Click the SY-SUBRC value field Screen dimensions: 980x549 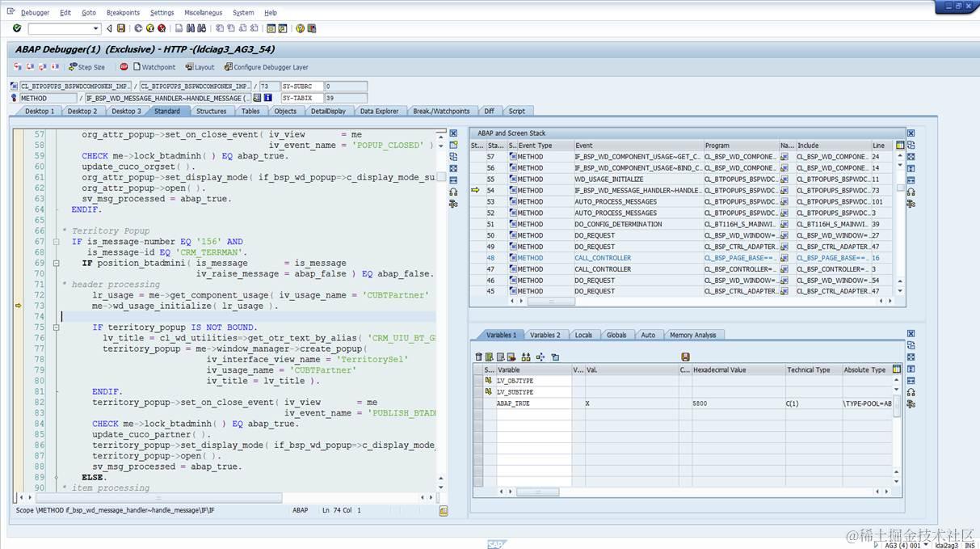coord(345,86)
